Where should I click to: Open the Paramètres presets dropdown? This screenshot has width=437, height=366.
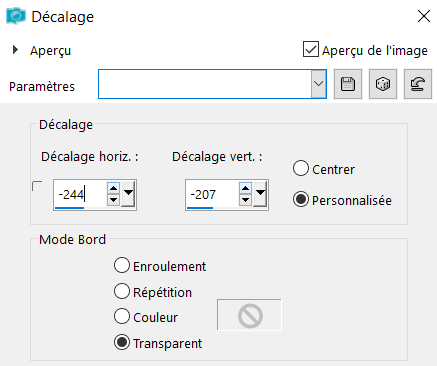point(319,84)
